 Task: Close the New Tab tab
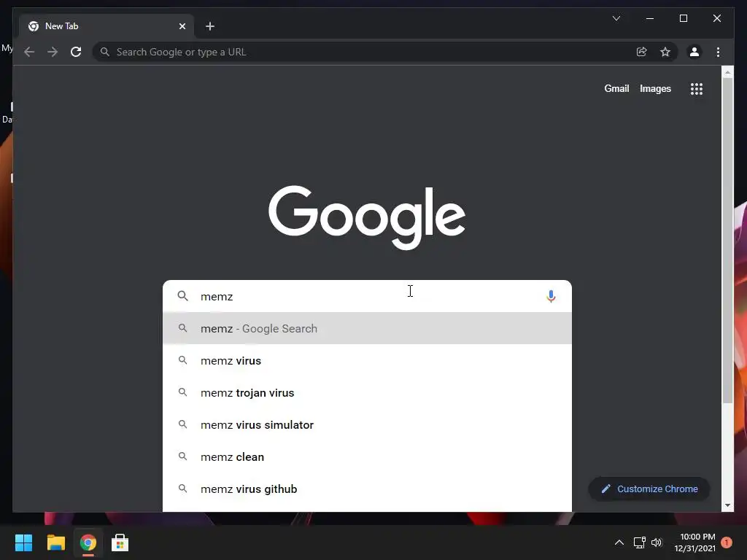point(182,26)
